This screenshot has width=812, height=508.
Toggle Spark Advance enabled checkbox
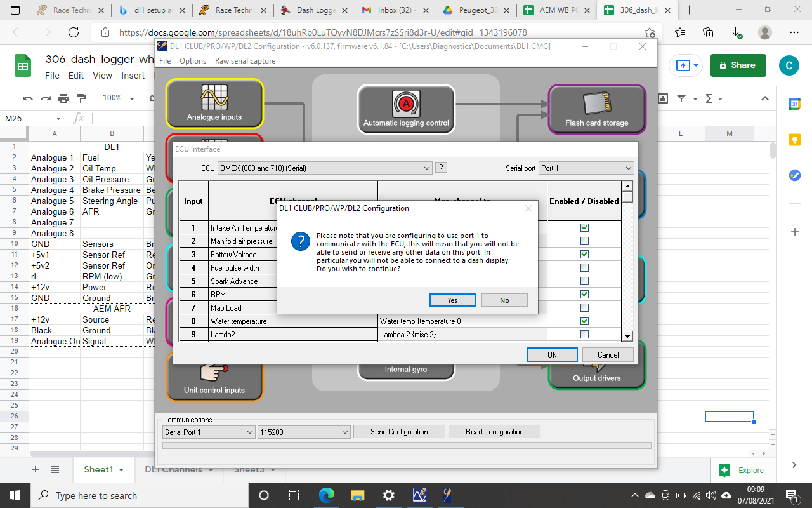(x=584, y=281)
